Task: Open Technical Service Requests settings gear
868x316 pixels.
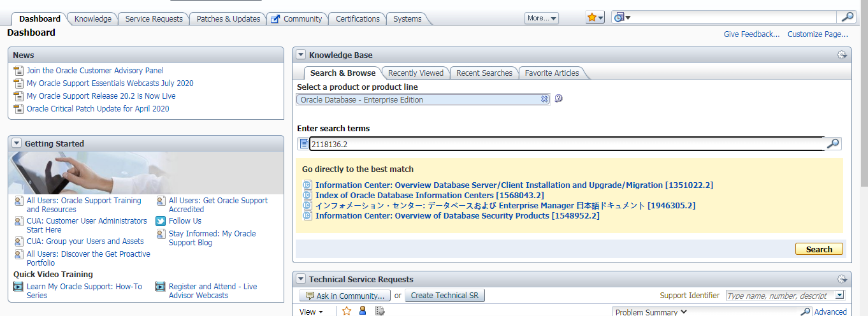Action: (x=842, y=279)
